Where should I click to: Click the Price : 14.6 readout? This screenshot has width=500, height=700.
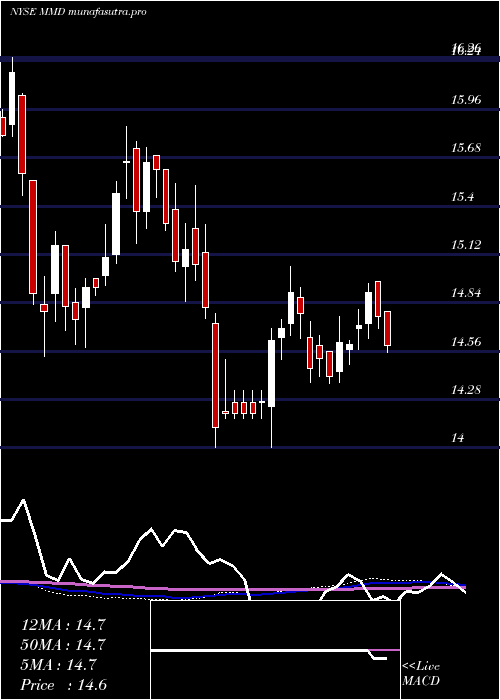click(63, 685)
